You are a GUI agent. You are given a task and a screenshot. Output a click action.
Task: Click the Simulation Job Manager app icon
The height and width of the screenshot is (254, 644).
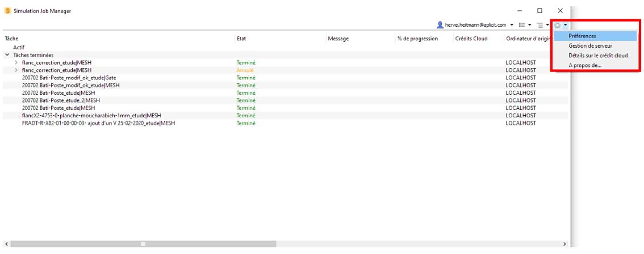tap(7, 11)
